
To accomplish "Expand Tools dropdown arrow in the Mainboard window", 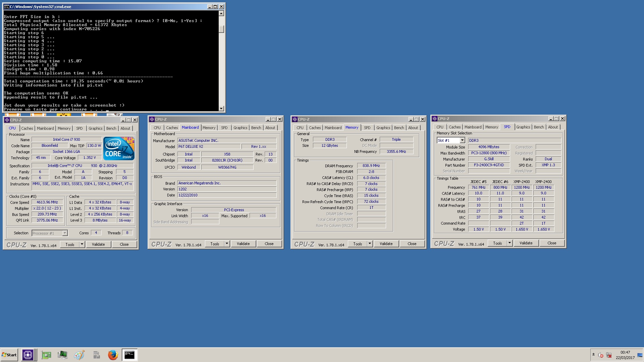I will (x=227, y=244).
